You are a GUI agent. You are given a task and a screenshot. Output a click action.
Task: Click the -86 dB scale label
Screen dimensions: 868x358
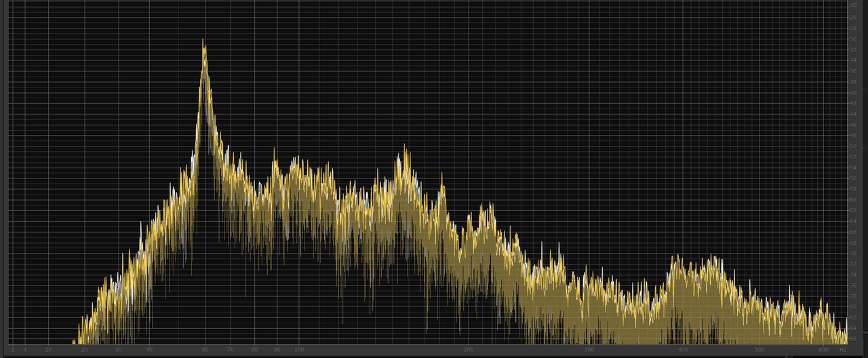pos(853,339)
